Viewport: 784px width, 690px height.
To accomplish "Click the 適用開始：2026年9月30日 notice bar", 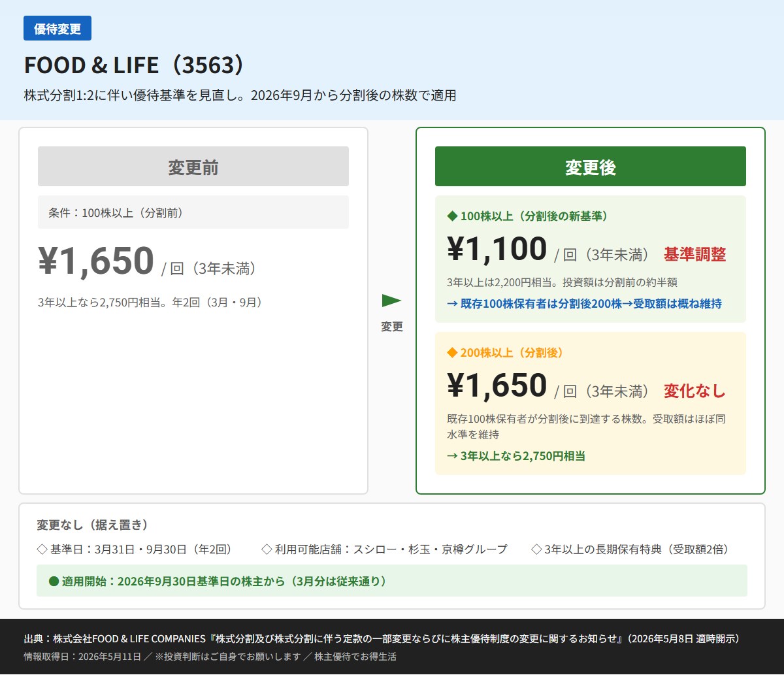I will tap(392, 581).
